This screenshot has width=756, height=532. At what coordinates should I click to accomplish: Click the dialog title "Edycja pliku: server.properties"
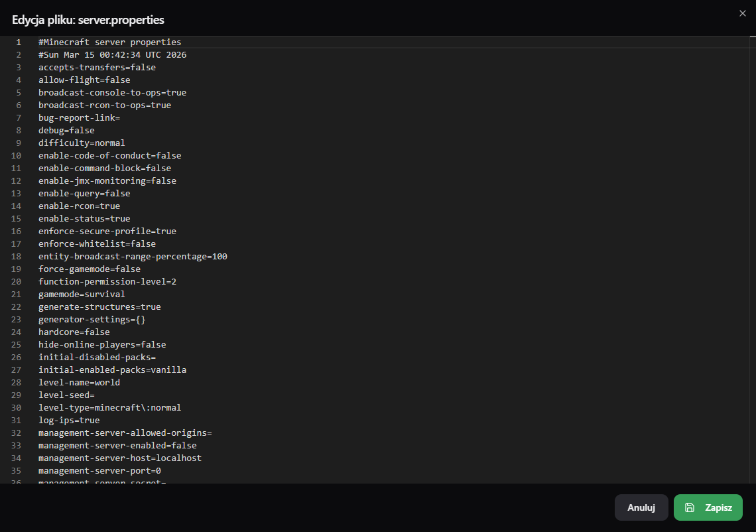click(x=88, y=19)
